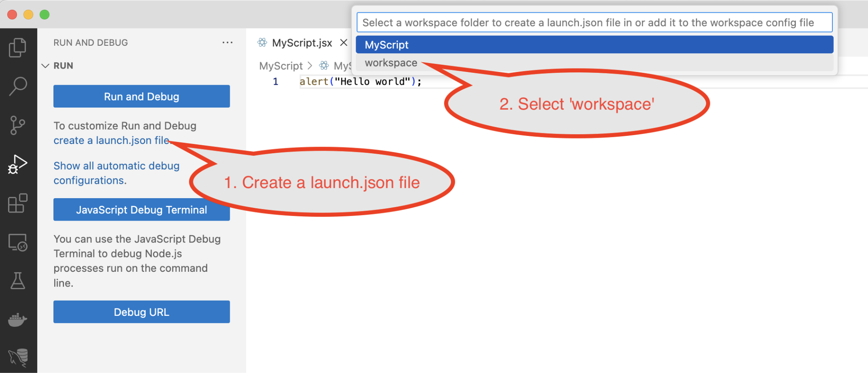Collapse the RUN section chevron
Image resolution: width=868 pixels, height=373 pixels.
click(45, 66)
